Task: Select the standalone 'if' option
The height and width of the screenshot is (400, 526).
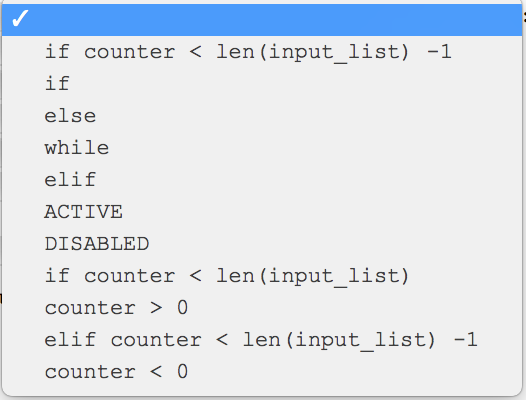Action: click(262, 84)
